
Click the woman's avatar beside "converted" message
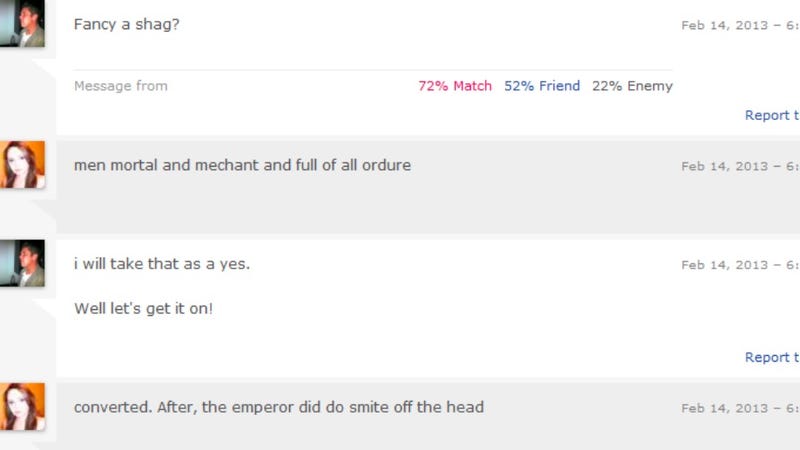click(22, 407)
